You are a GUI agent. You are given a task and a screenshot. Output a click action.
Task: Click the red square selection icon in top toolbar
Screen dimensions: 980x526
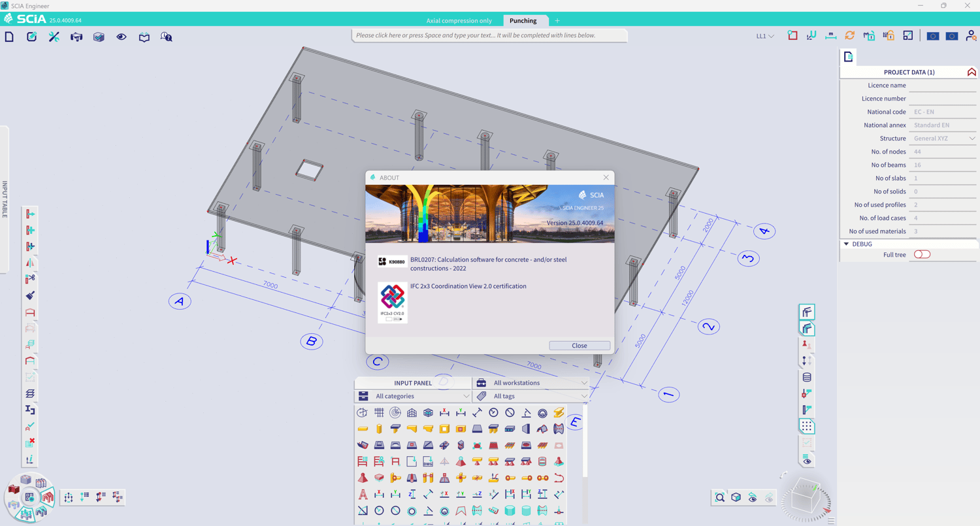tap(792, 35)
